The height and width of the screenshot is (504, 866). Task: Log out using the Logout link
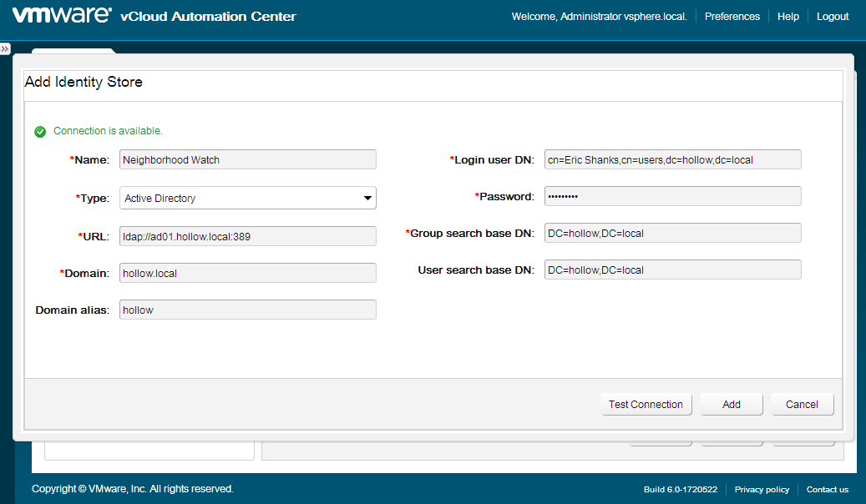(832, 17)
